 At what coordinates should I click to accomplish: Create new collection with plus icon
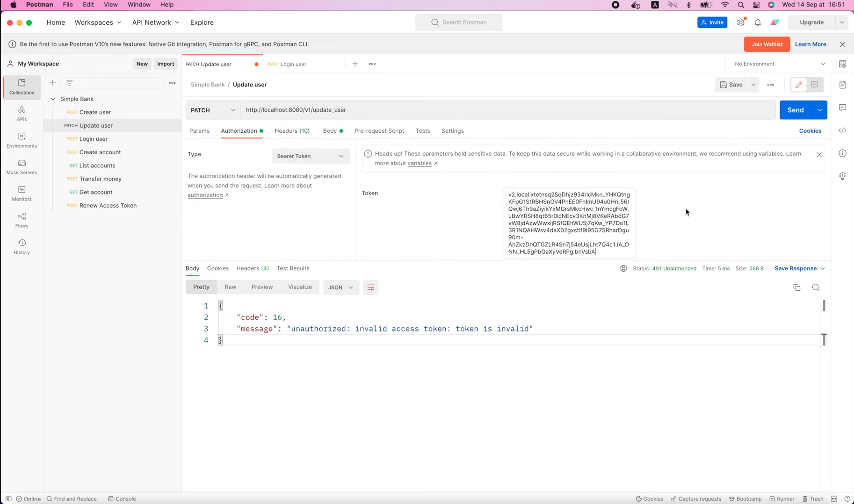pos(53,83)
